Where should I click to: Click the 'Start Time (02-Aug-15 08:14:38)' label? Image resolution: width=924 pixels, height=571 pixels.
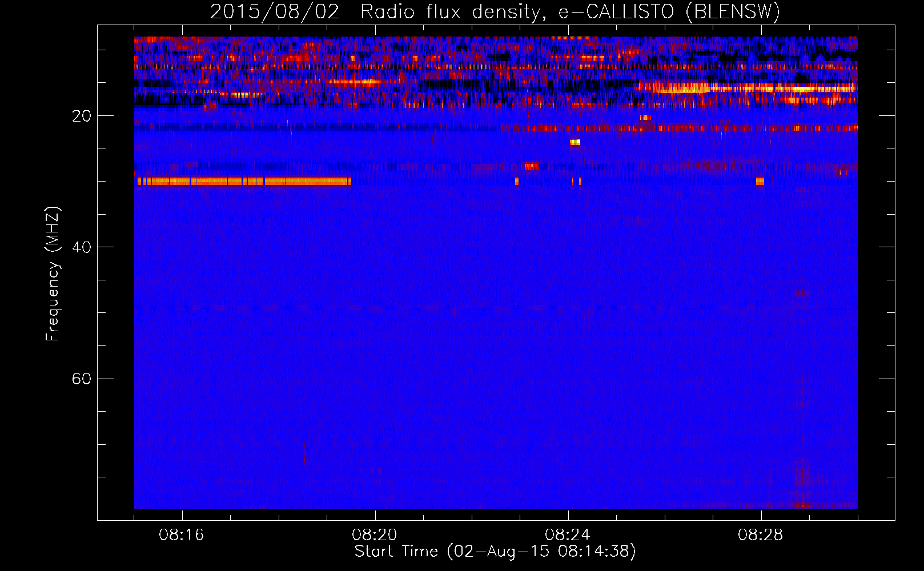coord(495,552)
